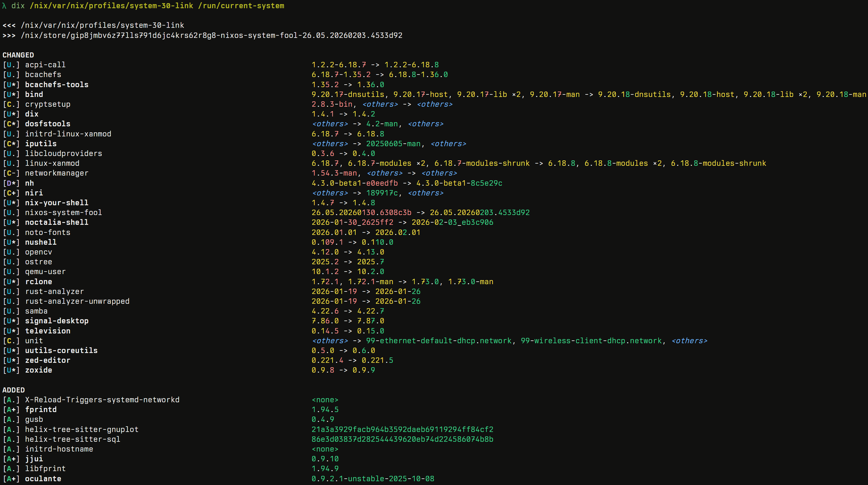Click the 'initrd-hostname' added entry
Screen dimensions: 868x485
click(x=59, y=449)
